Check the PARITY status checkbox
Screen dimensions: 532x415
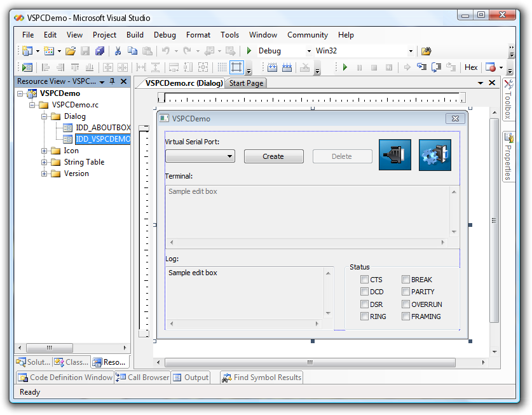pyautogui.click(x=406, y=292)
